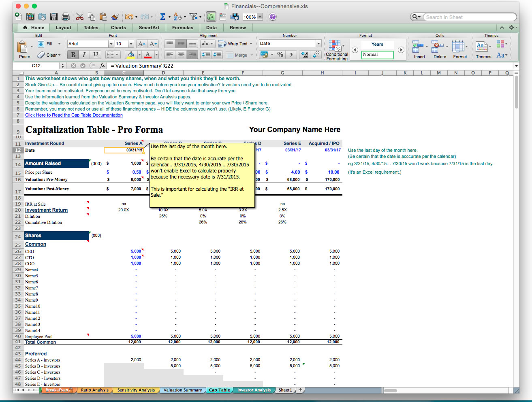Open the Arial font name dropdown
The height and width of the screenshot is (402, 532).
click(x=111, y=44)
